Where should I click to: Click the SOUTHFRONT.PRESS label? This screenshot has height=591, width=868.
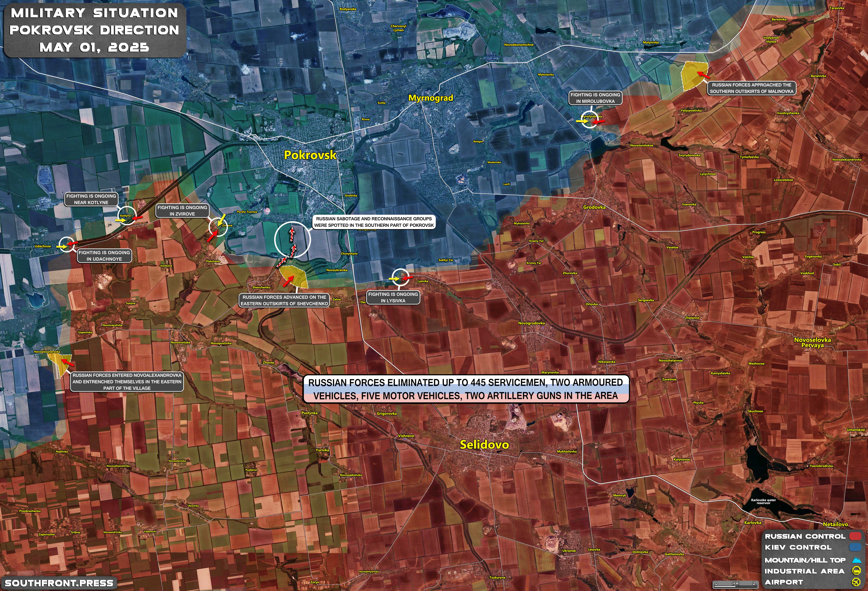tap(59, 583)
